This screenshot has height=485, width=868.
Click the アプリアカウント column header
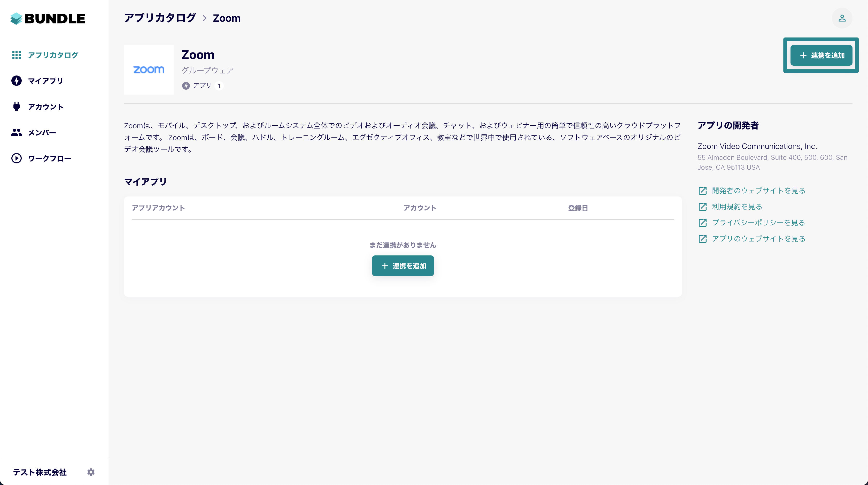[x=158, y=208]
